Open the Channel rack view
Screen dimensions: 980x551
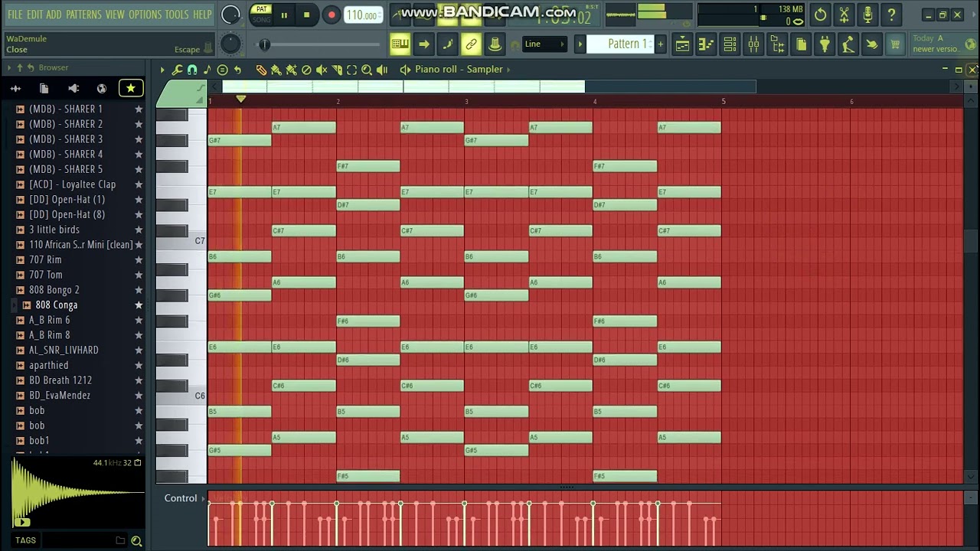pyautogui.click(x=730, y=44)
